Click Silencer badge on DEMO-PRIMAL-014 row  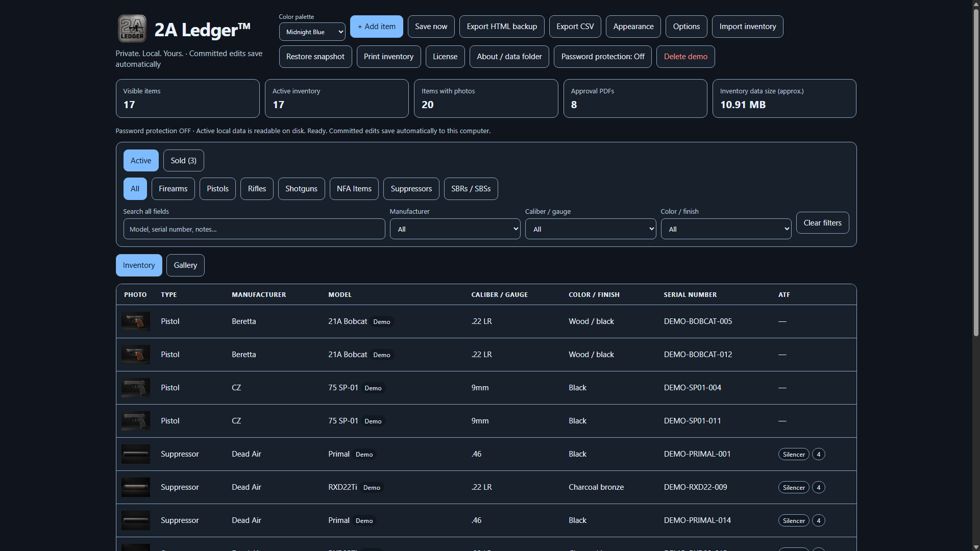tap(794, 520)
